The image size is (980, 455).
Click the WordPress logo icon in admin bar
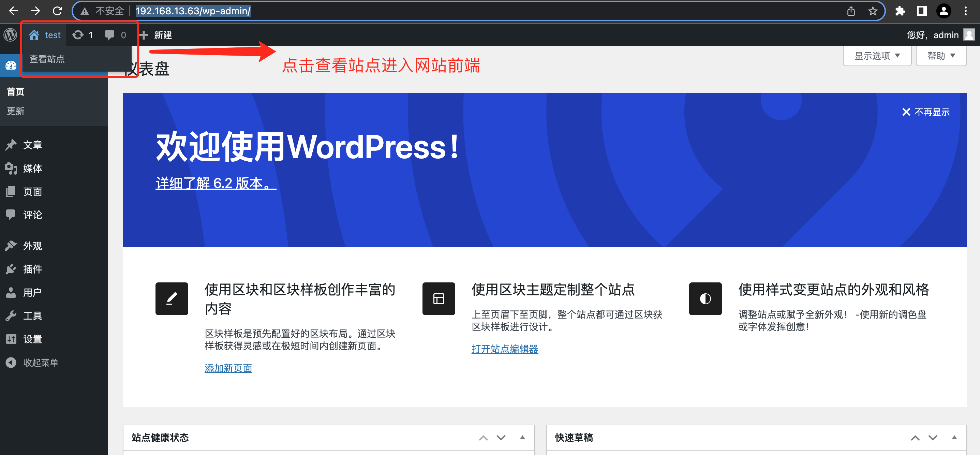click(x=10, y=35)
